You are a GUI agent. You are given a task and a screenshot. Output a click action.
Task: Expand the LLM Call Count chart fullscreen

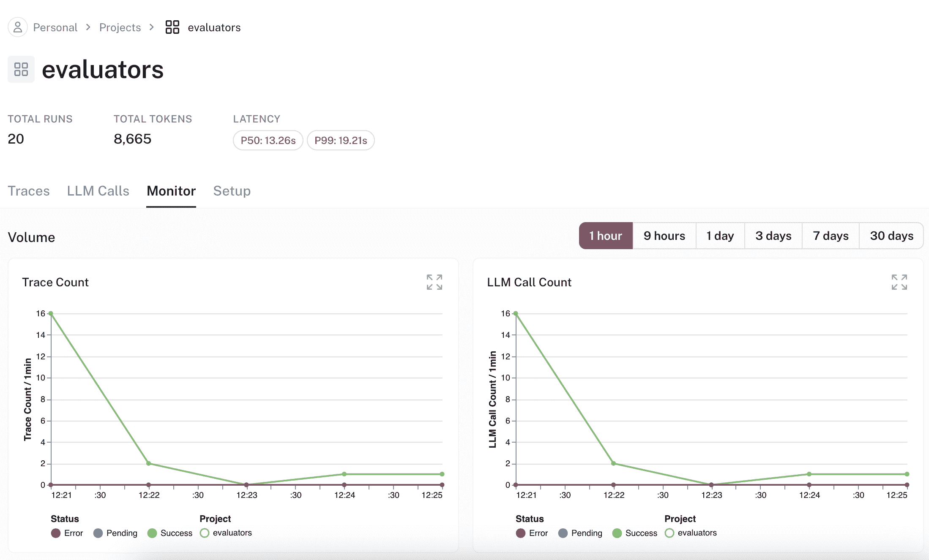pyautogui.click(x=899, y=282)
